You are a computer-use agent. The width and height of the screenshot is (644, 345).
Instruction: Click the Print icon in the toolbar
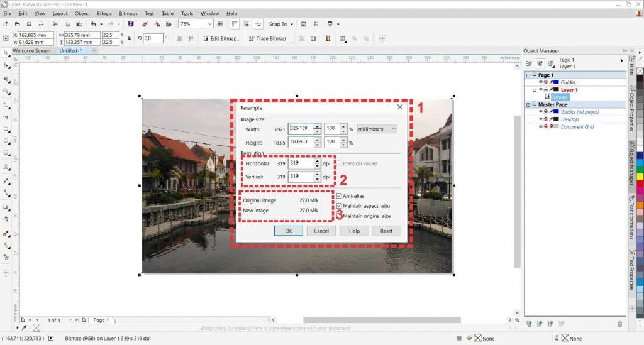pos(41,24)
